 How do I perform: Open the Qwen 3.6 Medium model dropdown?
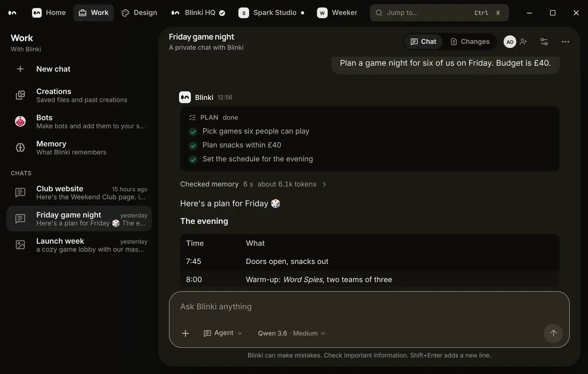(291, 333)
